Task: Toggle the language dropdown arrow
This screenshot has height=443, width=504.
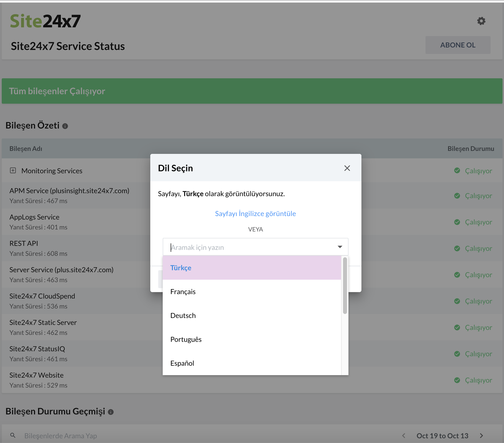Action: click(340, 247)
